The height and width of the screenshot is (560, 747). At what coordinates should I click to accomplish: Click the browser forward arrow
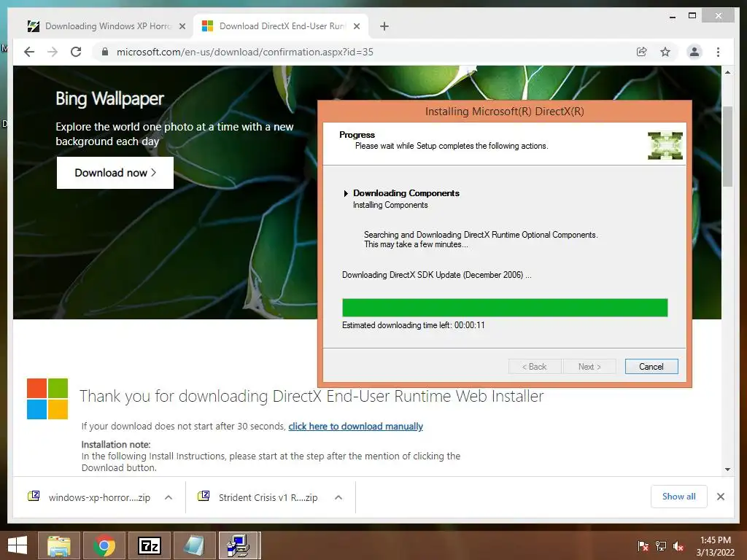(x=53, y=52)
